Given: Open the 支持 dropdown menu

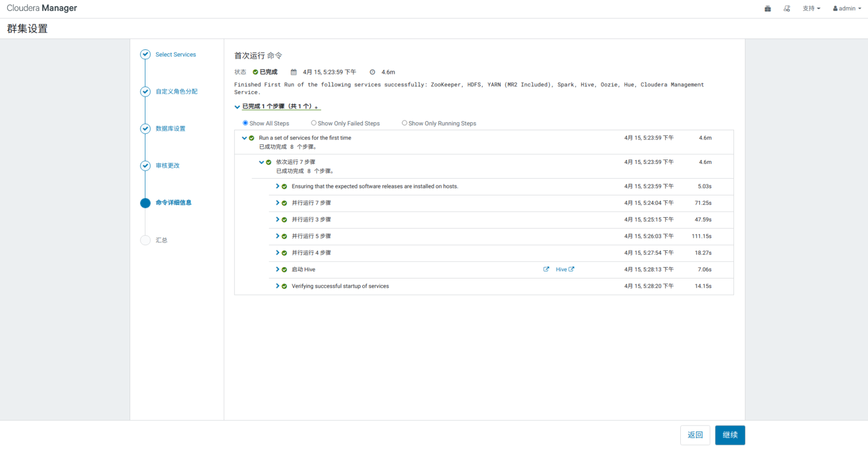Looking at the screenshot, I should coord(811,9).
